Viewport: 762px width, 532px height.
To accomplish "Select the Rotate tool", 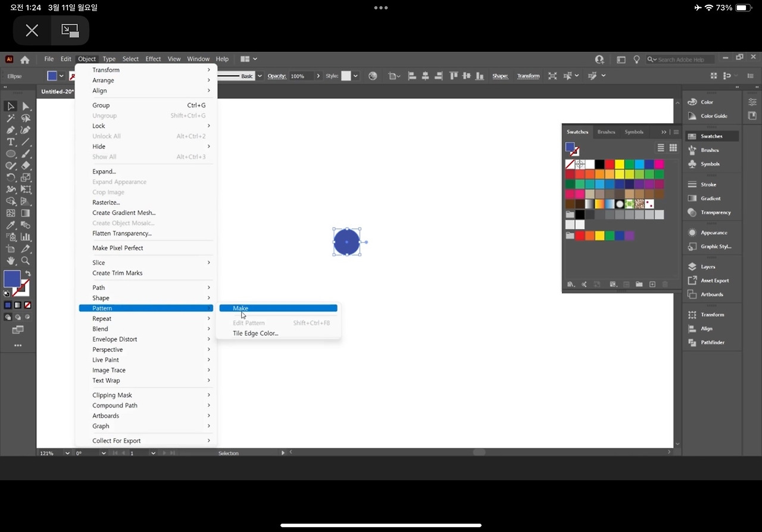I will click(x=11, y=178).
